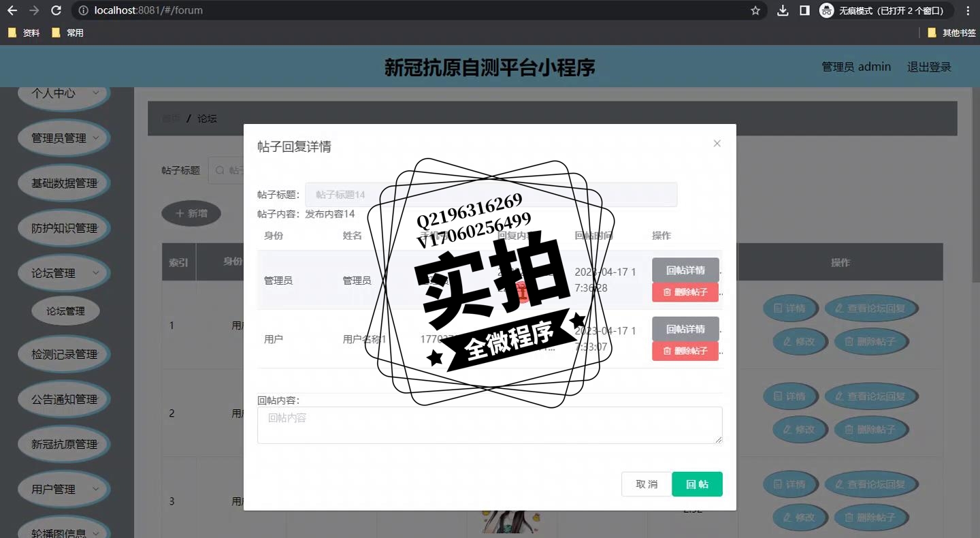Open the 防护知识管理 sidebar menu

coord(63,228)
